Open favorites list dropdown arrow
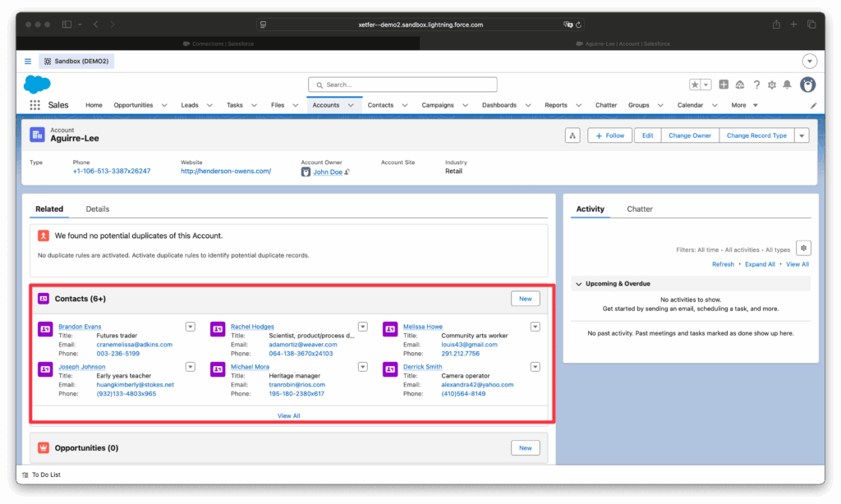841x504 pixels. [x=706, y=85]
